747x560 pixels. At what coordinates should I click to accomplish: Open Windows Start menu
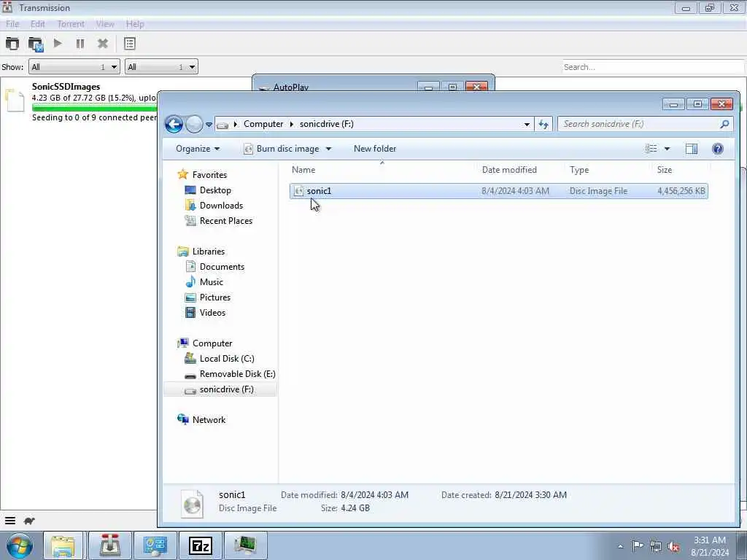point(20,545)
